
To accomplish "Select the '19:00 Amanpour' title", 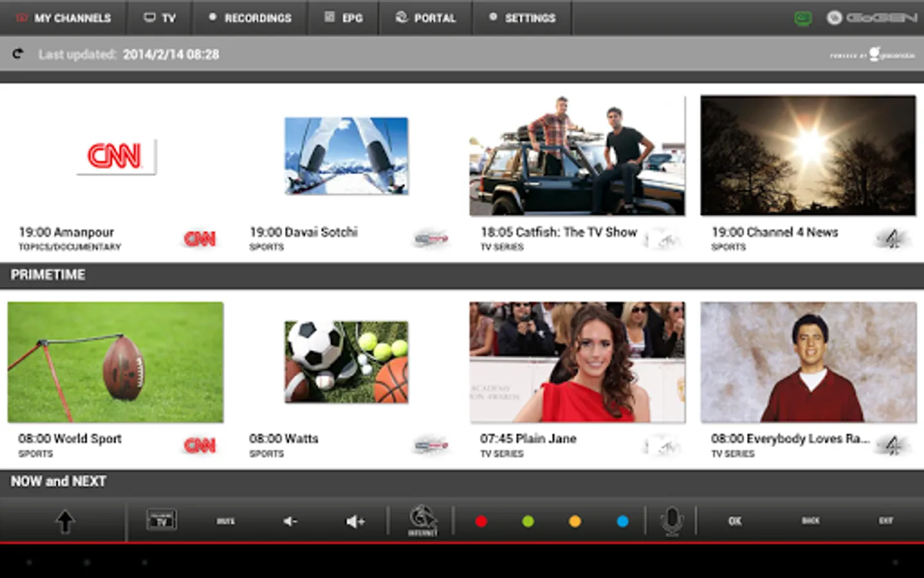I will [x=66, y=232].
